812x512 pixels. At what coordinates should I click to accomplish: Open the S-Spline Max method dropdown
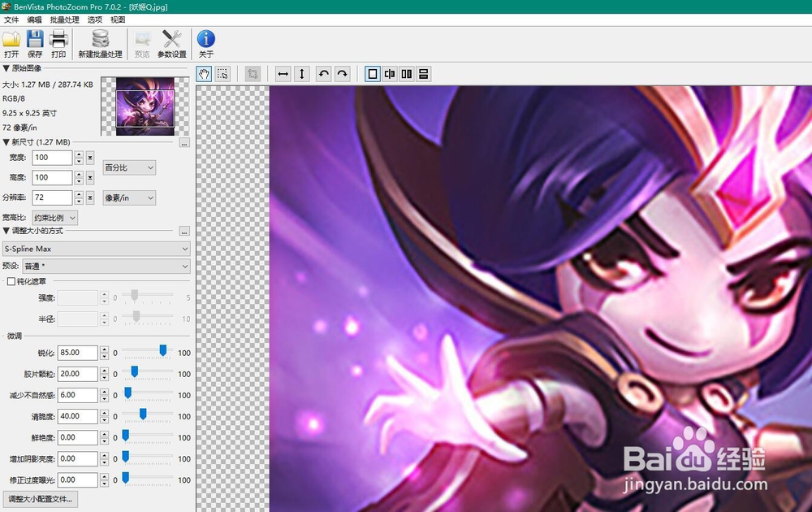97,249
